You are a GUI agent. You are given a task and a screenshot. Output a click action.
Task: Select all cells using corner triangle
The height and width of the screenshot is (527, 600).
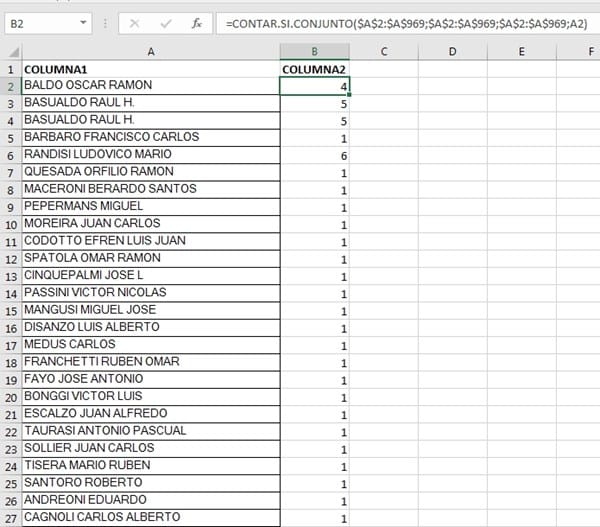tap(14, 52)
